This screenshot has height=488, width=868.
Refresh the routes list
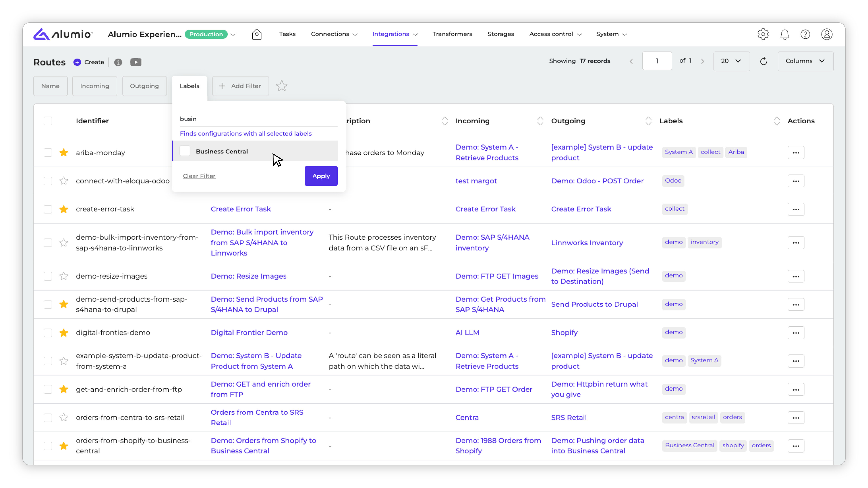pyautogui.click(x=764, y=61)
